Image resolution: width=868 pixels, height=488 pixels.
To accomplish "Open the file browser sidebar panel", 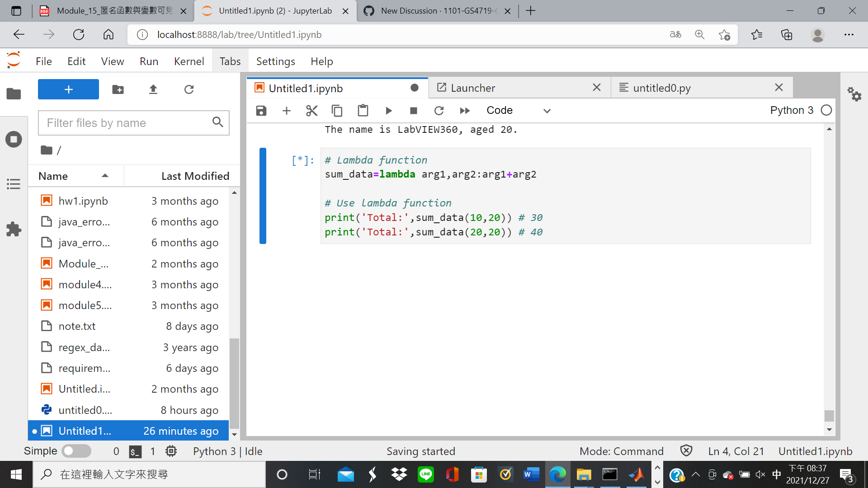I will pos(14,94).
